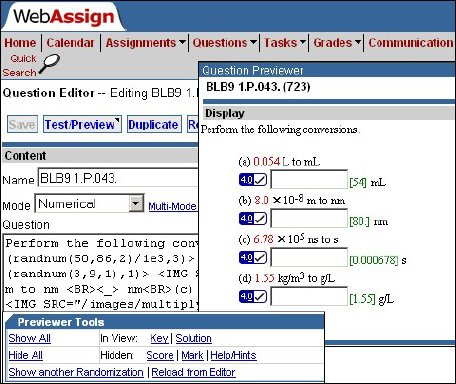
Task: Click the answer box for part (b) nm
Action: pyautogui.click(x=309, y=218)
